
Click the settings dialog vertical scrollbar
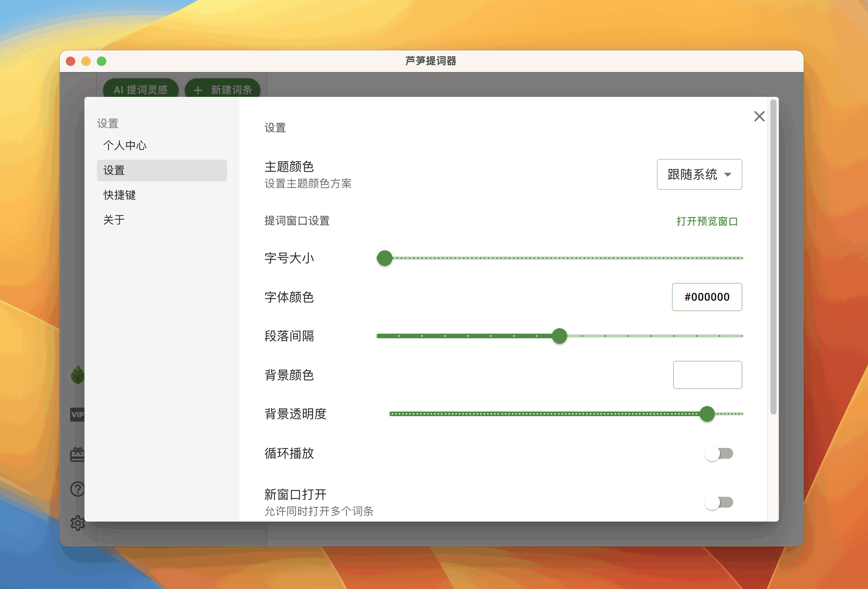[773, 257]
